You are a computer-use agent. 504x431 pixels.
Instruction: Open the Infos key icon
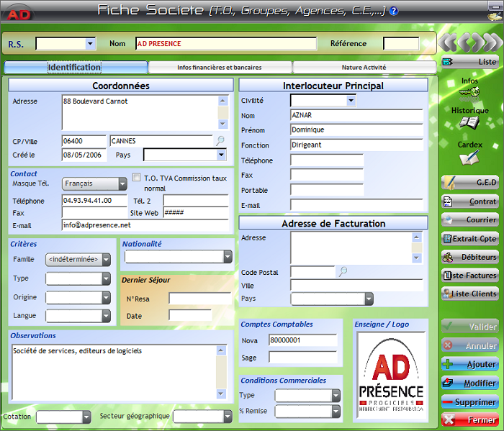469,91
